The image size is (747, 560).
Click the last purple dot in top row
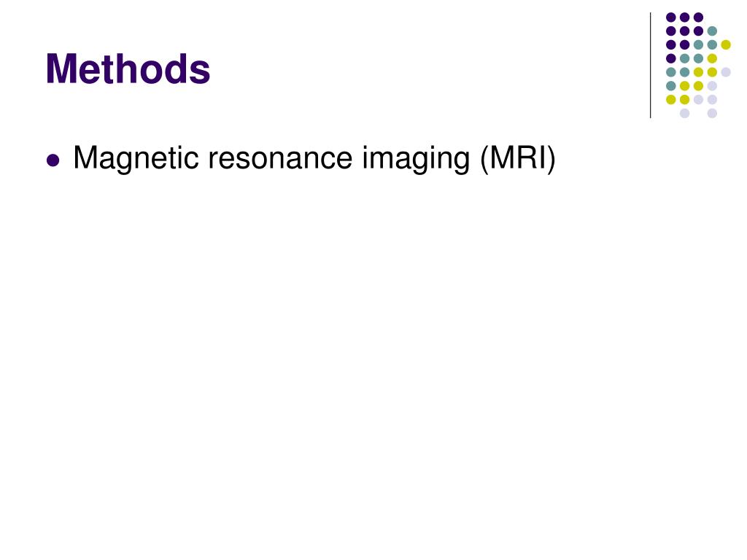point(698,17)
